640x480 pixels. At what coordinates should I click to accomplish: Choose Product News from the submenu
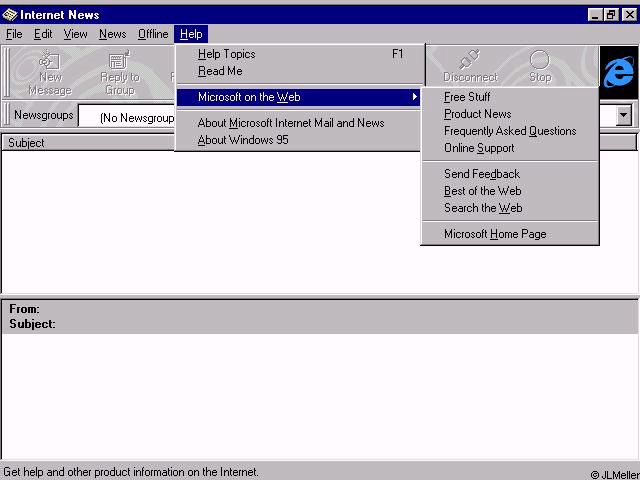coord(510,114)
